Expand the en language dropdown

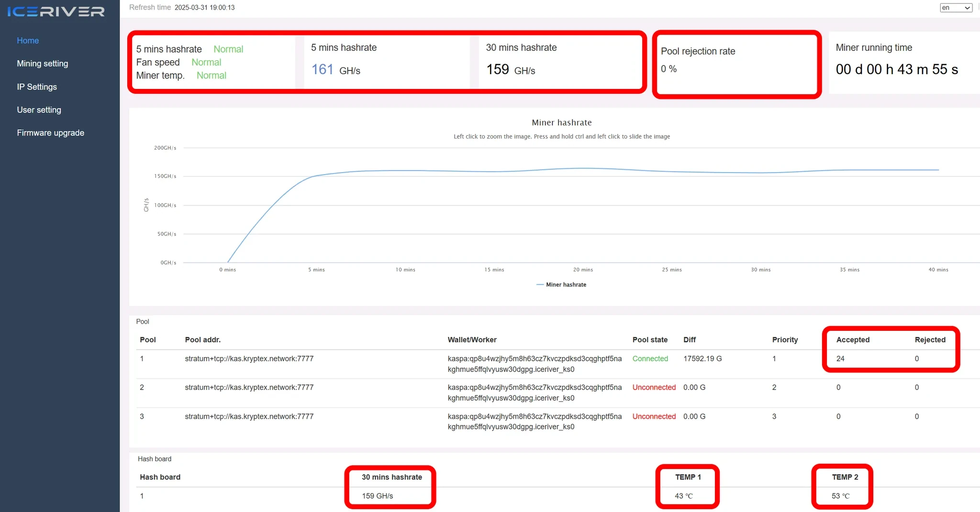956,8
